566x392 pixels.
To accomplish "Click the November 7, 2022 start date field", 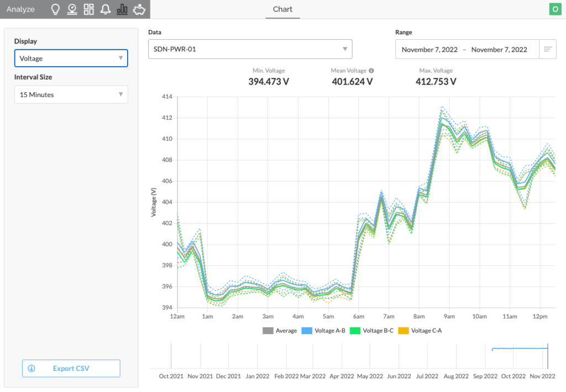I will pos(429,49).
